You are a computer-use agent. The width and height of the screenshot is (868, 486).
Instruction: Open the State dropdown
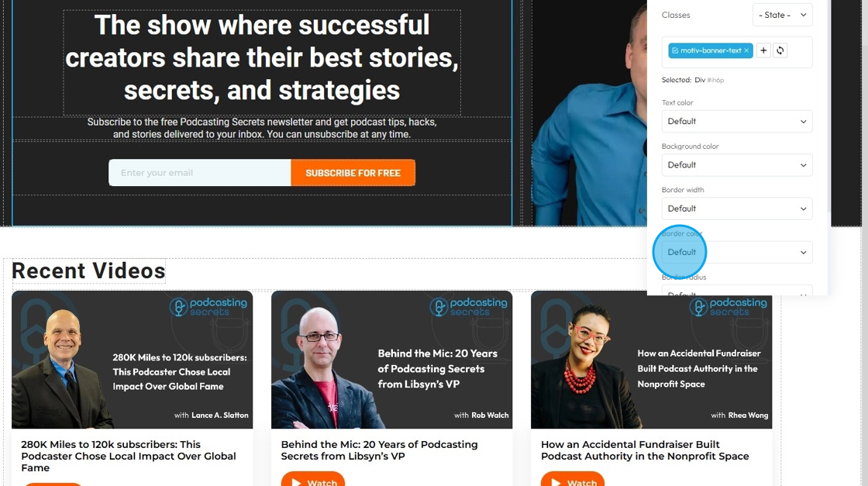(782, 15)
